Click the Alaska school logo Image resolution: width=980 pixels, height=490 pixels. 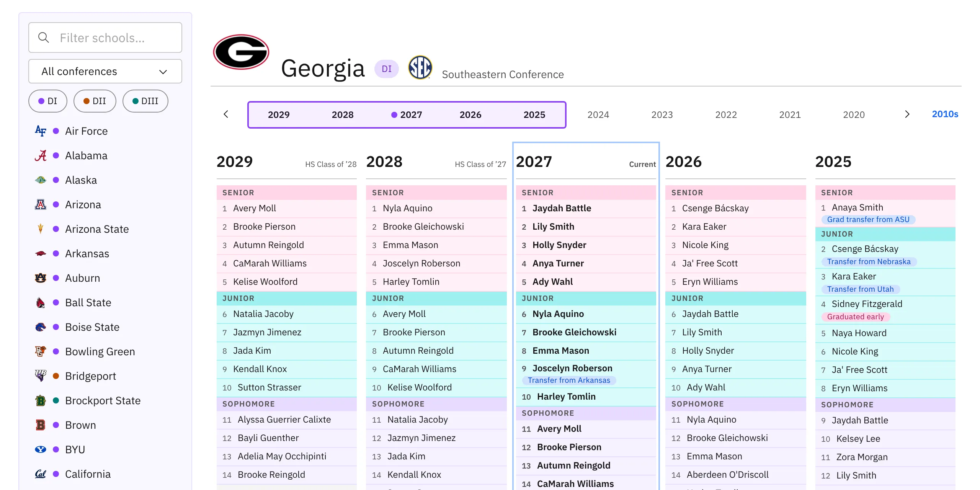pyautogui.click(x=41, y=180)
